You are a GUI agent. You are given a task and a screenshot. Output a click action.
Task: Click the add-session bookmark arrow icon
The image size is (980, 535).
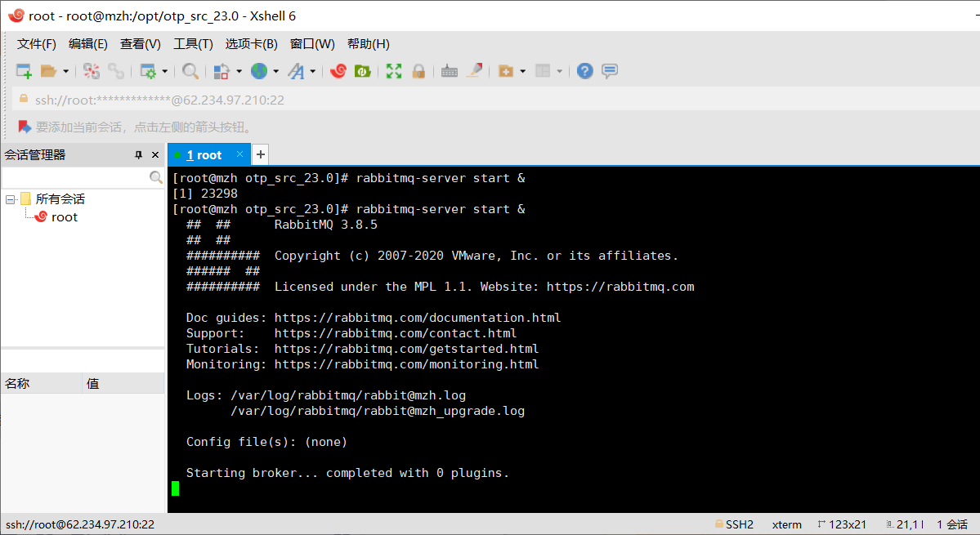25,127
